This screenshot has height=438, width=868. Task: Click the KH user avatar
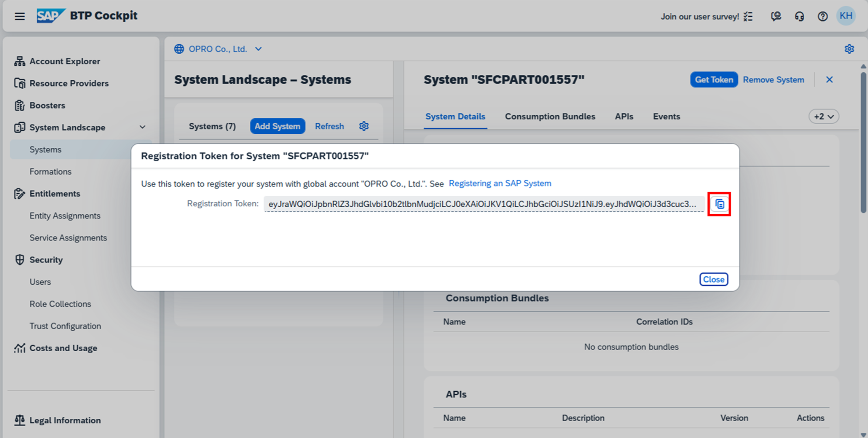(x=845, y=16)
